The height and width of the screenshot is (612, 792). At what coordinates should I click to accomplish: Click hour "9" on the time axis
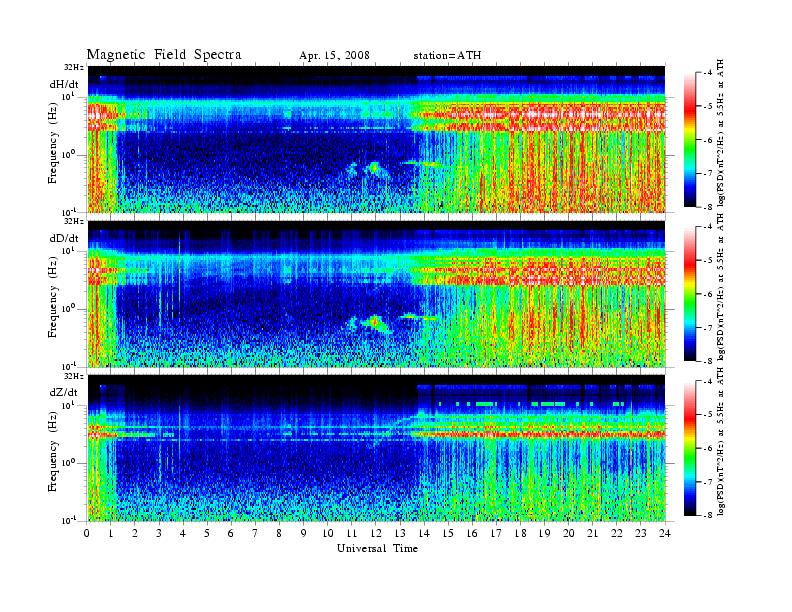point(303,533)
